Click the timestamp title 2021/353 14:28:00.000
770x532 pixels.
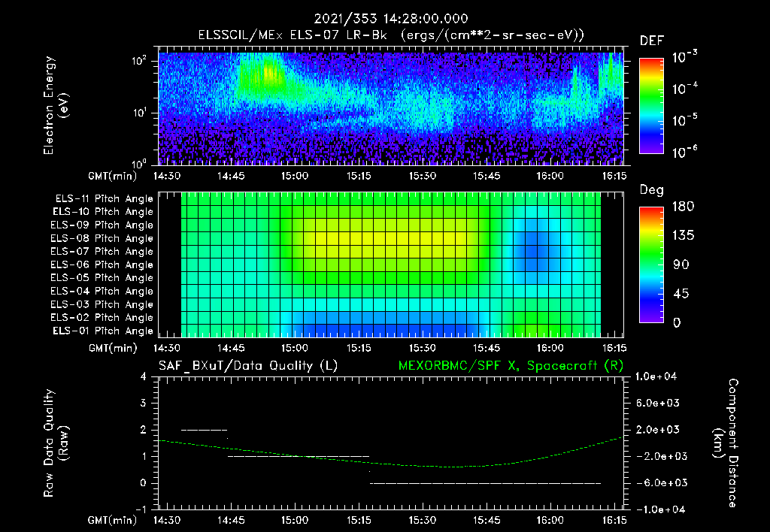pos(391,19)
